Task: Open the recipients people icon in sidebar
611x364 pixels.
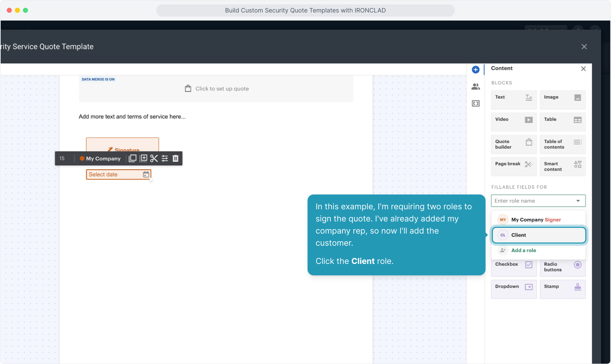Action: click(x=475, y=87)
